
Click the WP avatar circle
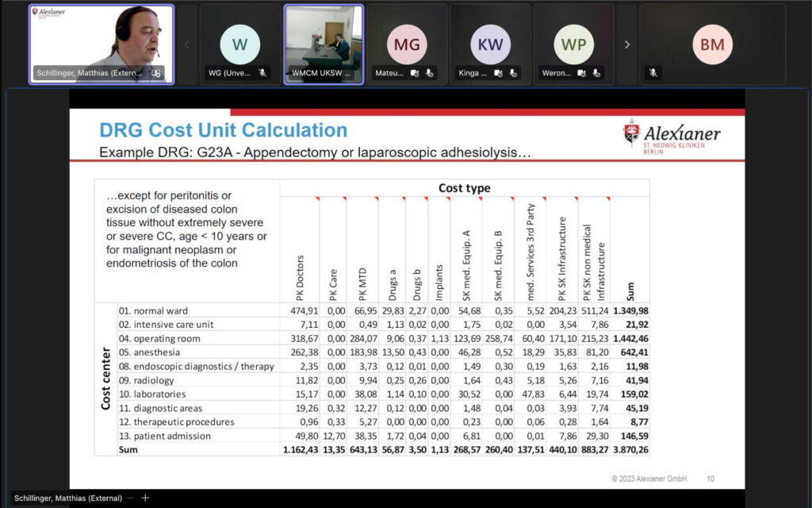point(574,44)
